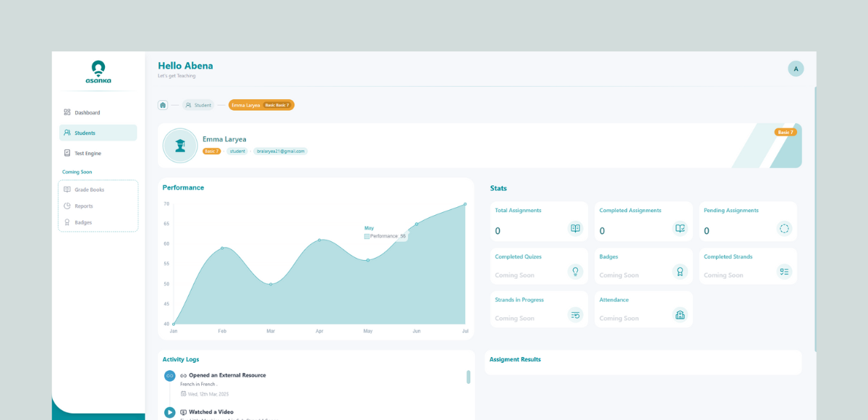This screenshot has width=868, height=420.
Task: Click the Badges ribbon icon in Stats
Action: pyautogui.click(x=680, y=272)
